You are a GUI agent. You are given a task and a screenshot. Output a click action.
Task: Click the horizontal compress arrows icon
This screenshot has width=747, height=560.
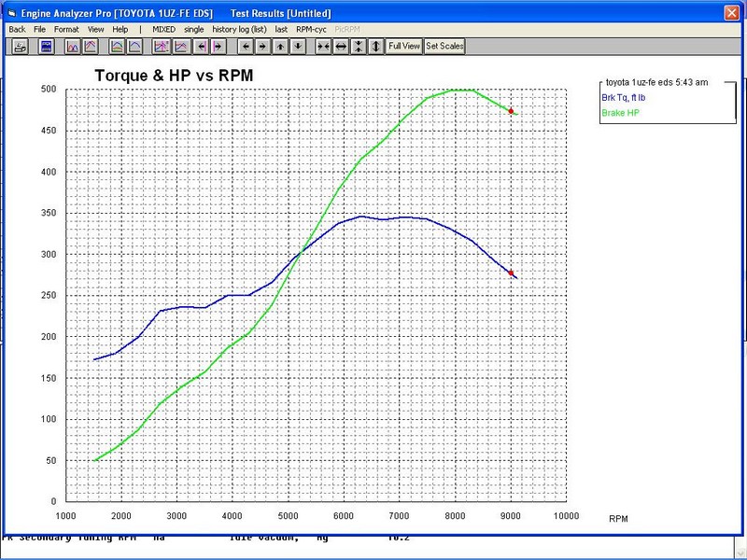[323, 46]
